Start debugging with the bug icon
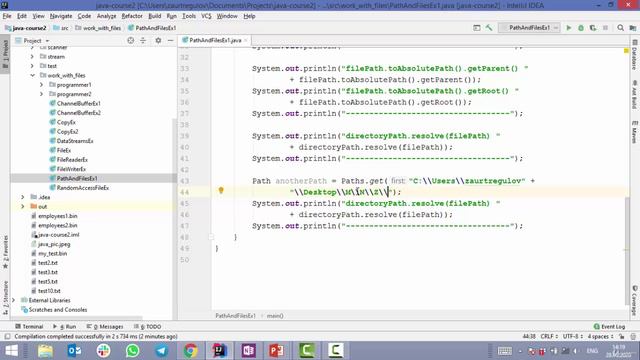The height and width of the screenshot is (360, 640). (581, 28)
